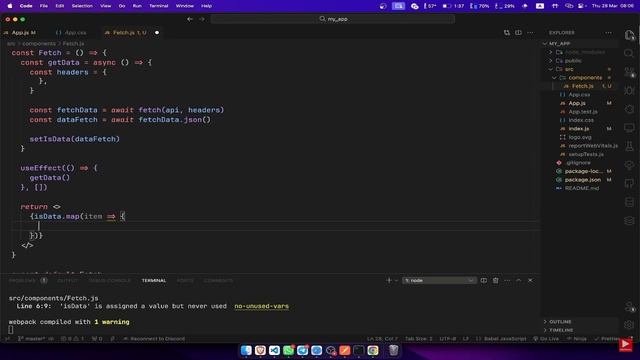The width and height of the screenshot is (640, 360).
Task: Open Trash in the Dock
Action: (393, 350)
